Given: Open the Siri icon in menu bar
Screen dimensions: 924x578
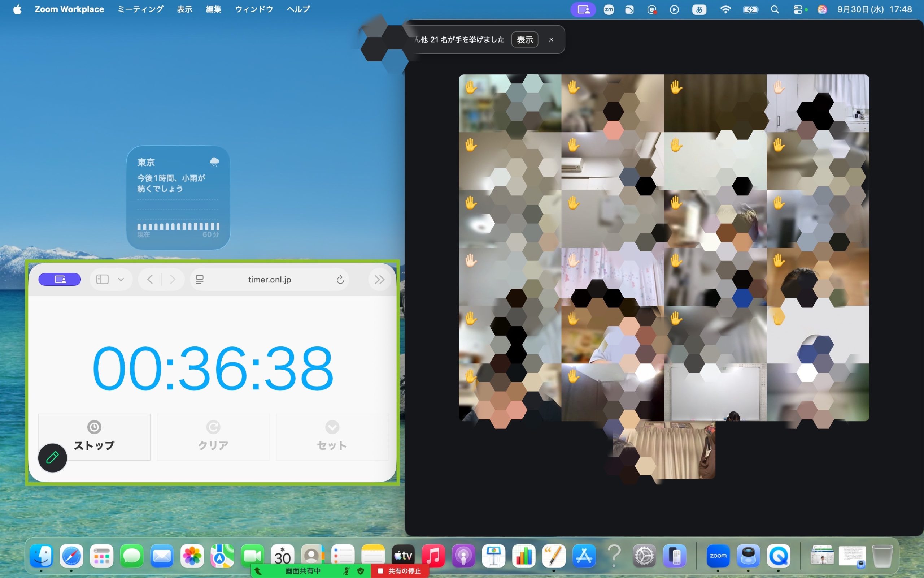Looking at the screenshot, I should pyautogui.click(x=821, y=9).
